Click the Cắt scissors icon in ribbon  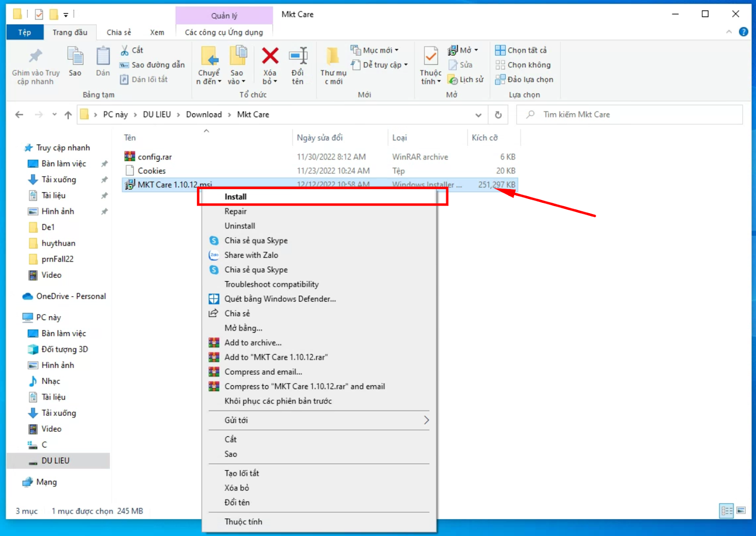click(x=125, y=50)
